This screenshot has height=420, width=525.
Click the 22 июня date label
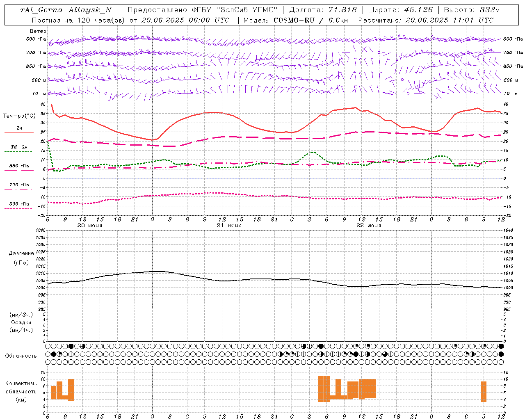pos(369,226)
